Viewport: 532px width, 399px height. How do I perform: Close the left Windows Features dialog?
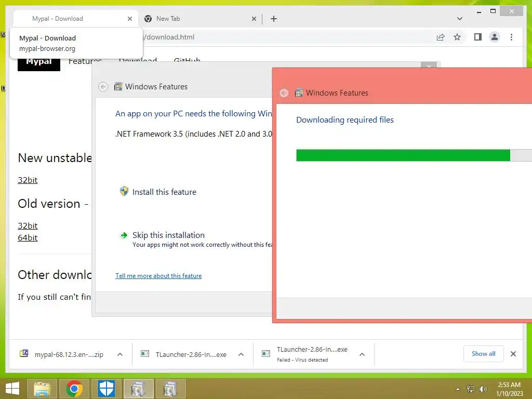coord(429,65)
